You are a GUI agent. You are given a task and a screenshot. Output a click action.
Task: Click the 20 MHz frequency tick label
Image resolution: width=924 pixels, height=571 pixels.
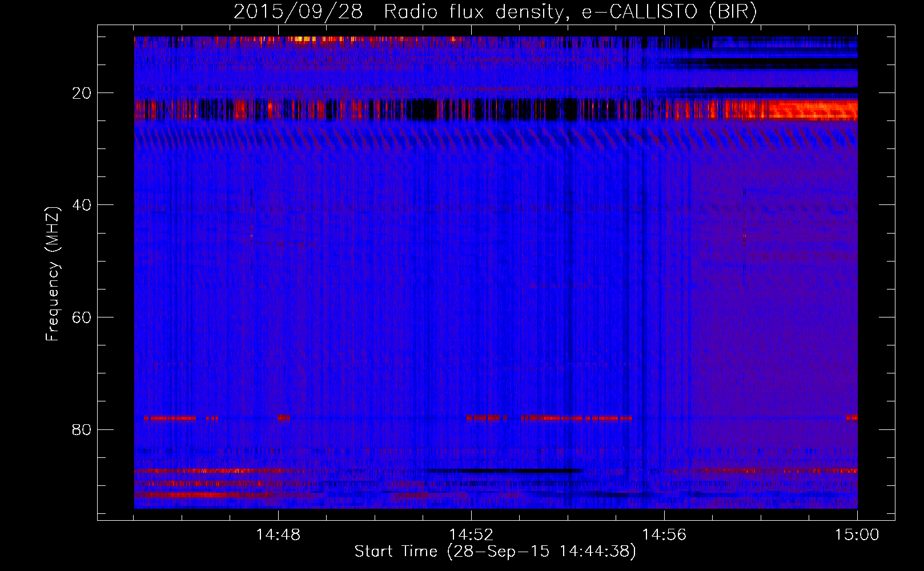(82, 93)
